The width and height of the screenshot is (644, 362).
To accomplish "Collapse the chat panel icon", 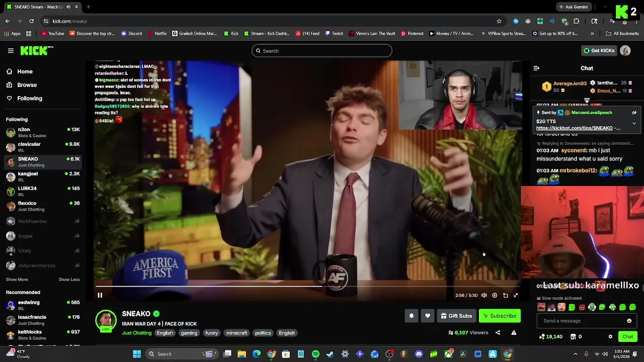I will pyautogui.click(x=536, y=68).
